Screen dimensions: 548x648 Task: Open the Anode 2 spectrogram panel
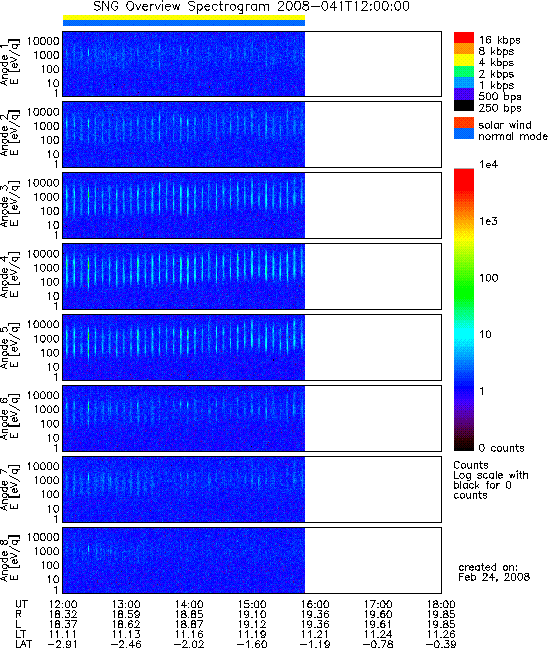point(252,134)
